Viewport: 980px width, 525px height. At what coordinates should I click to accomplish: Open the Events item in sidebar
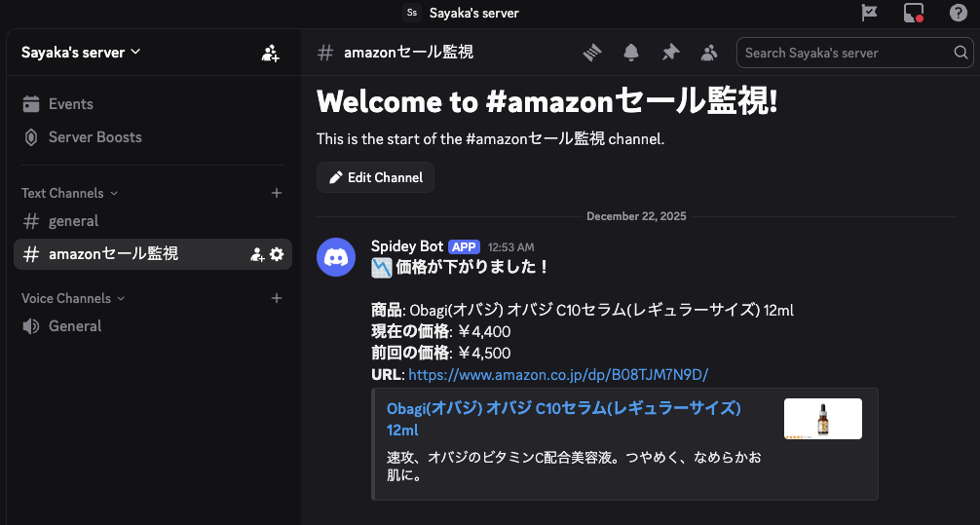[153, 104]
